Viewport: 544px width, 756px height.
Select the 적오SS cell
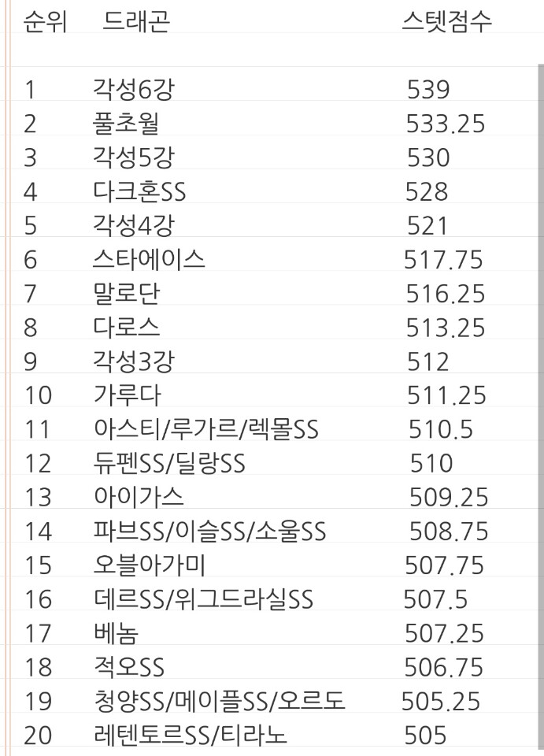[128, 668]
